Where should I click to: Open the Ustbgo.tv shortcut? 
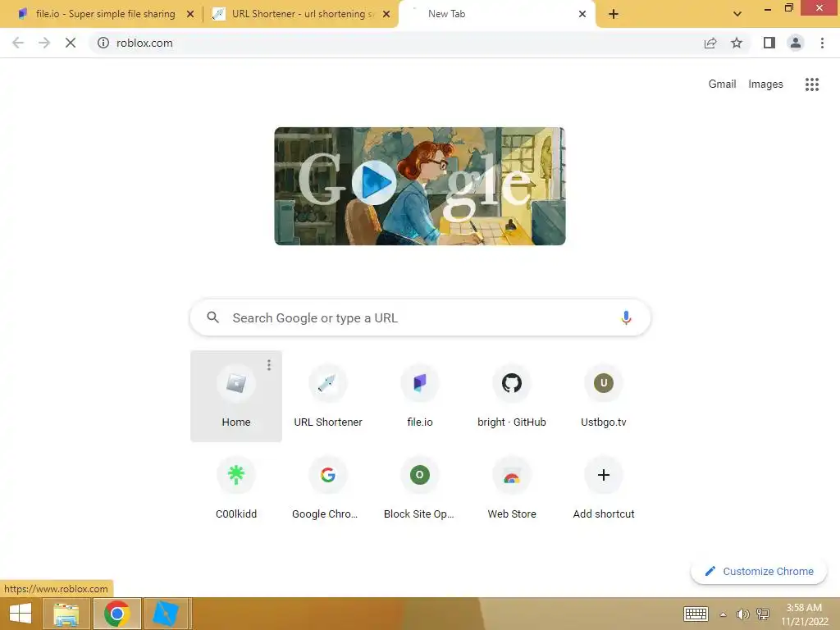(604, 396)
